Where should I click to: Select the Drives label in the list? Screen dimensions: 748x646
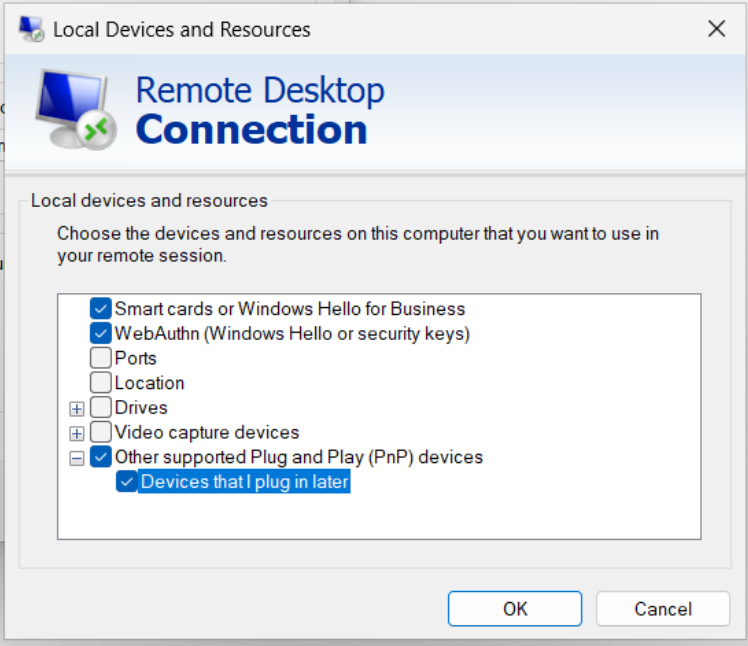pyautogui.click(x=141, y=408)
